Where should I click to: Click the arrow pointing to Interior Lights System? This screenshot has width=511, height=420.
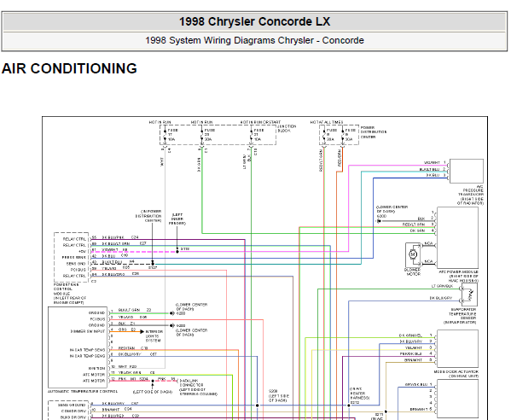pos(142,331)
